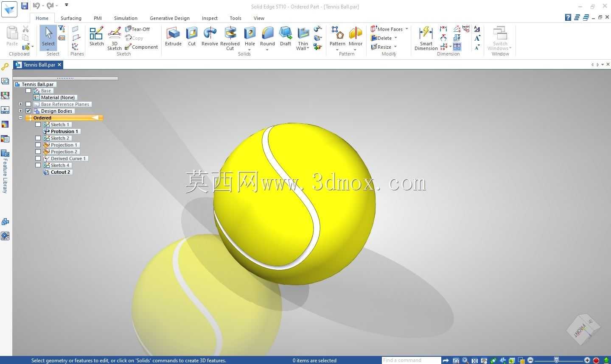This screenshot has width=611, height=364.
Task: Click the Find a command field
Action: (411, 361)
